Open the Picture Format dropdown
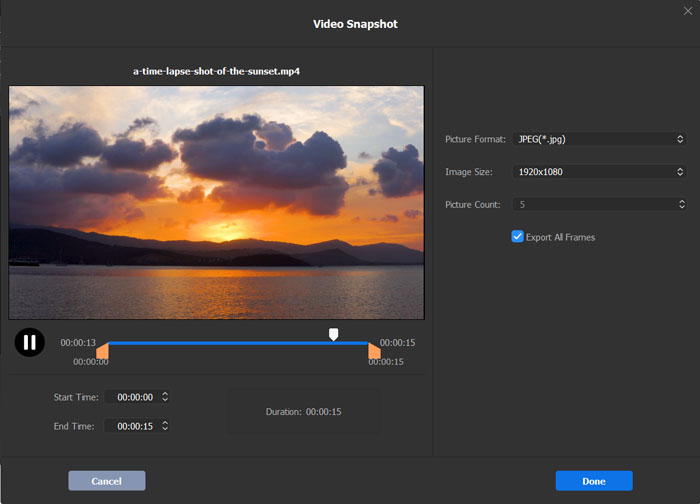 599,139
